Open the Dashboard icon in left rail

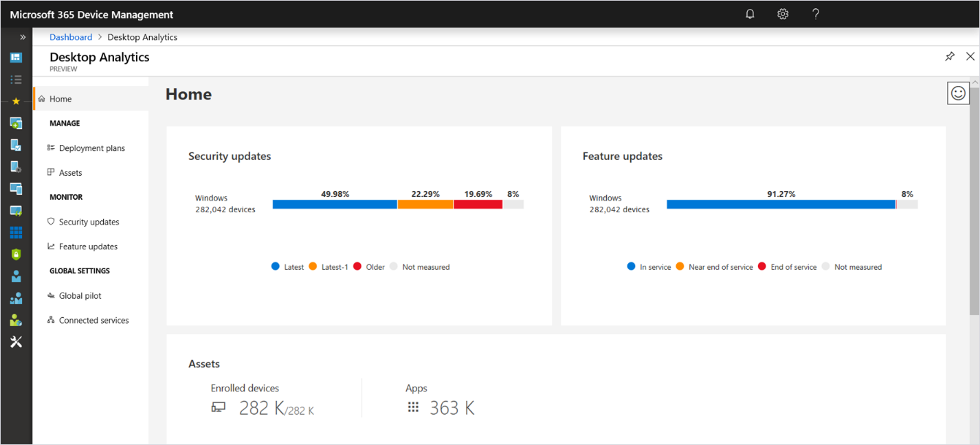tap(16, 58)
